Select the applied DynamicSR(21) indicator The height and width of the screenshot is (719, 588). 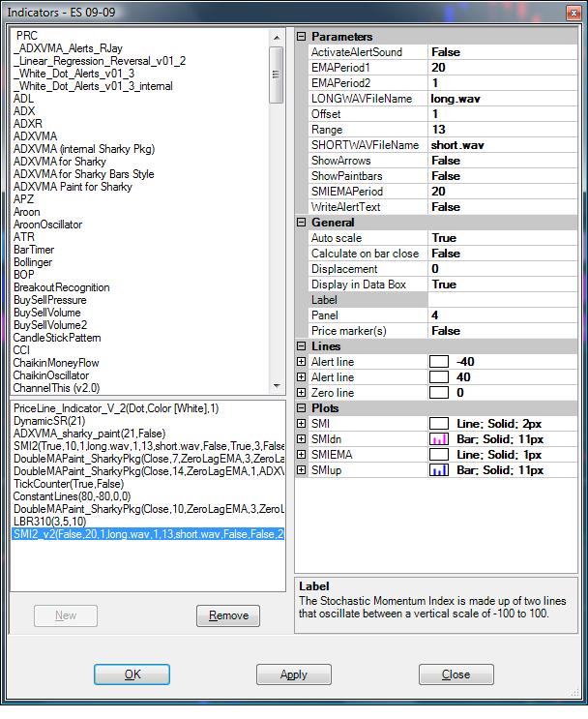[x=49, y=421]
